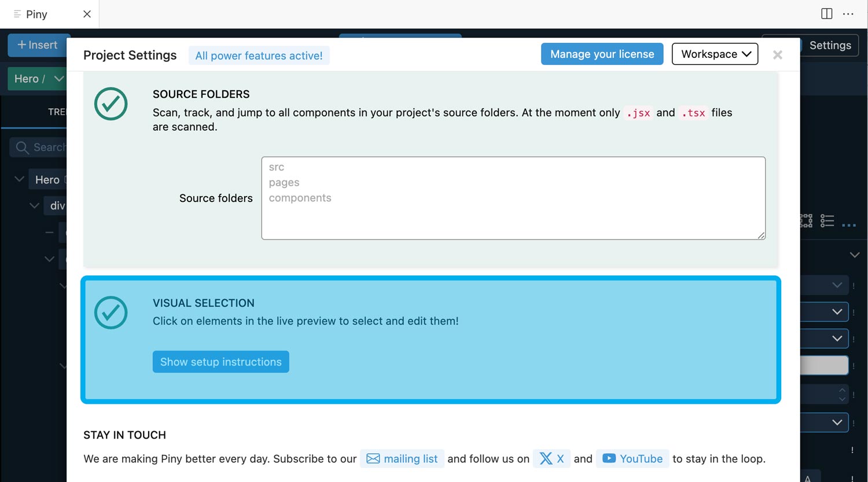Click the All power features active badge
Screen dimensions: 868x482
(x=259, y=56)
